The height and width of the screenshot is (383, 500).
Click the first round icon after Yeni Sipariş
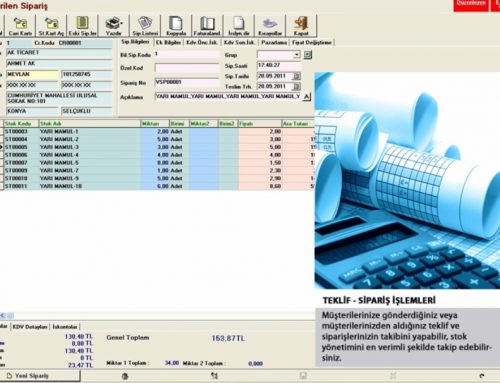125,376
